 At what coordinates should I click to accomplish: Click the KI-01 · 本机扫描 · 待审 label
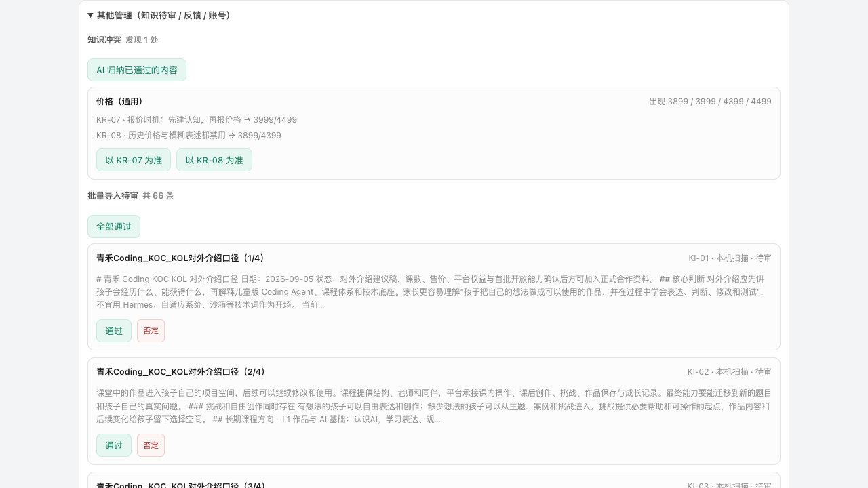[730, 258]
